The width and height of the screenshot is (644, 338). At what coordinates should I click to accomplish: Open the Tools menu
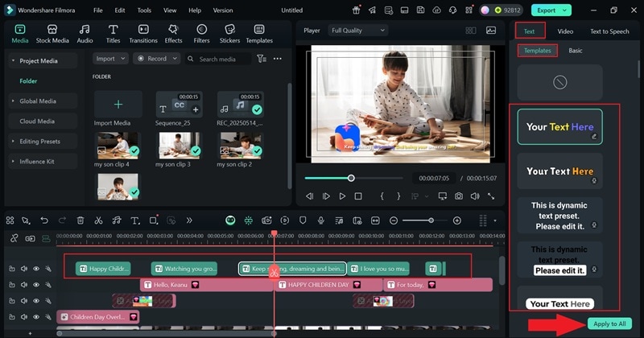[x=144, y=10]
